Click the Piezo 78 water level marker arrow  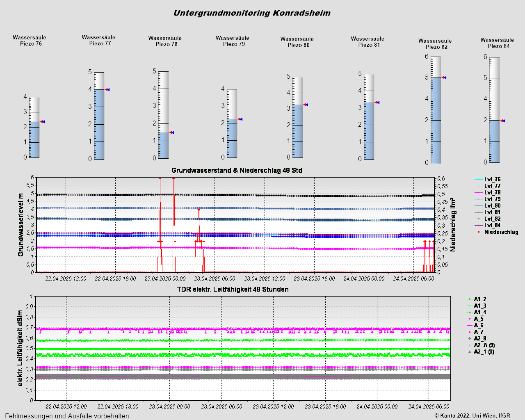pos(171,132)
